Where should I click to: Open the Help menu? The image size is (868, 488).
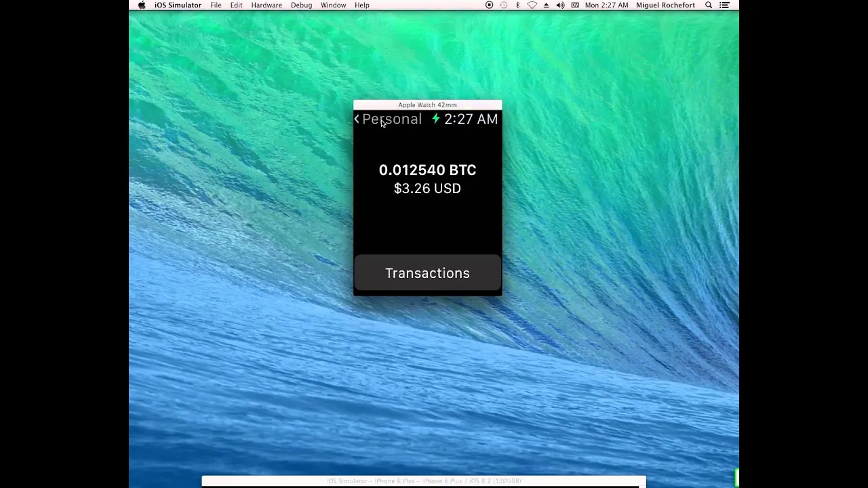pos(362,5)
